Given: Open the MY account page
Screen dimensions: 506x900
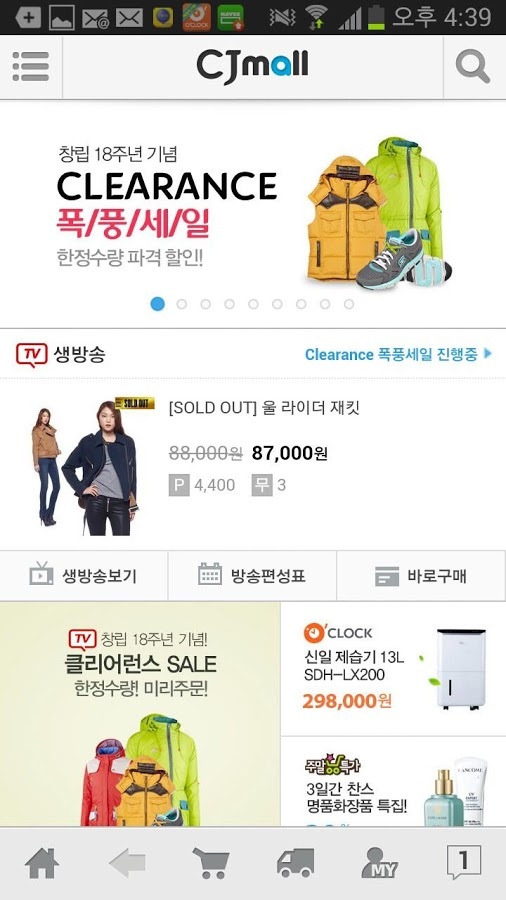Looking at the screenshot, I should 379,863.
